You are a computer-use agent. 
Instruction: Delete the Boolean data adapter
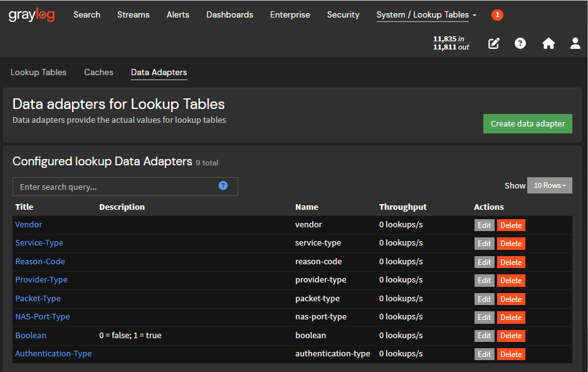pos(510,336)
